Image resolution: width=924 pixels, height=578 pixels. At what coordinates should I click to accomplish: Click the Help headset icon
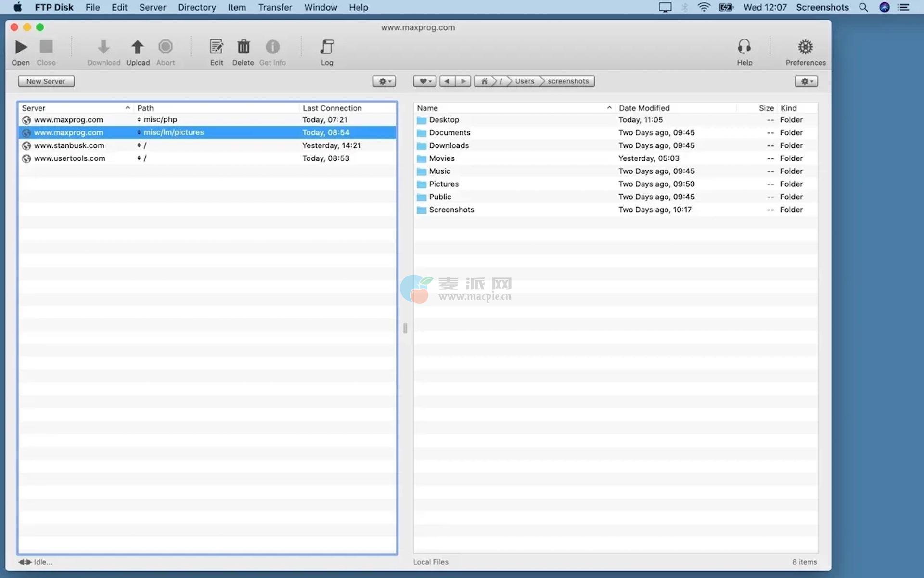744,47
